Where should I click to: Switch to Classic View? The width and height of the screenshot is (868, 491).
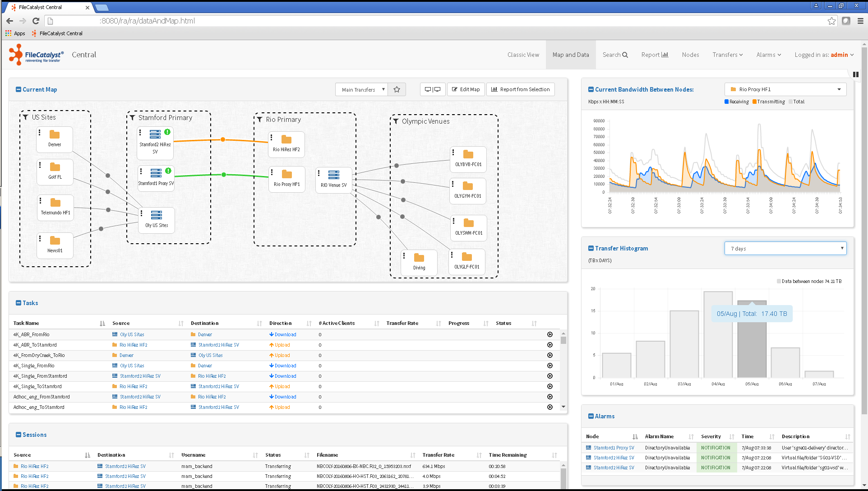[x=523, y=55]
